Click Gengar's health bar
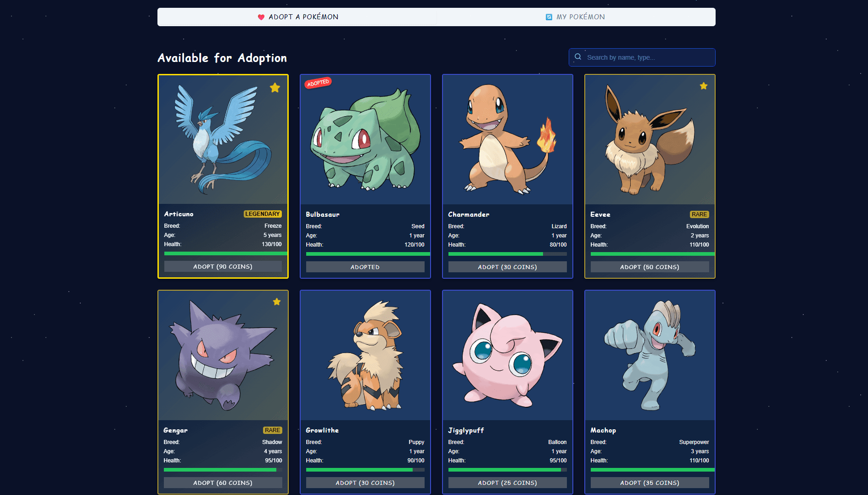Viewport: 868px width, 495px height. pos(223,470)
